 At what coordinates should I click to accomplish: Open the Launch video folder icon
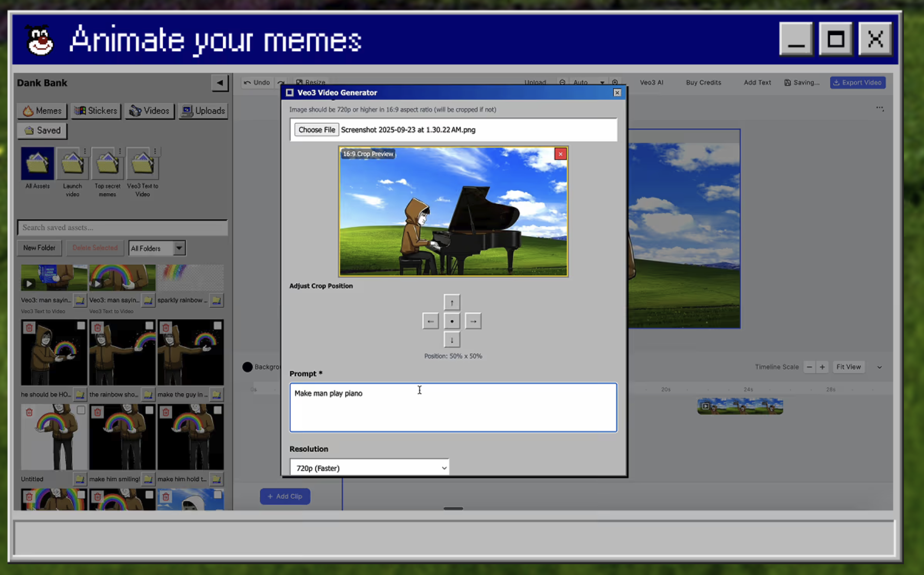tap(72, 165)
